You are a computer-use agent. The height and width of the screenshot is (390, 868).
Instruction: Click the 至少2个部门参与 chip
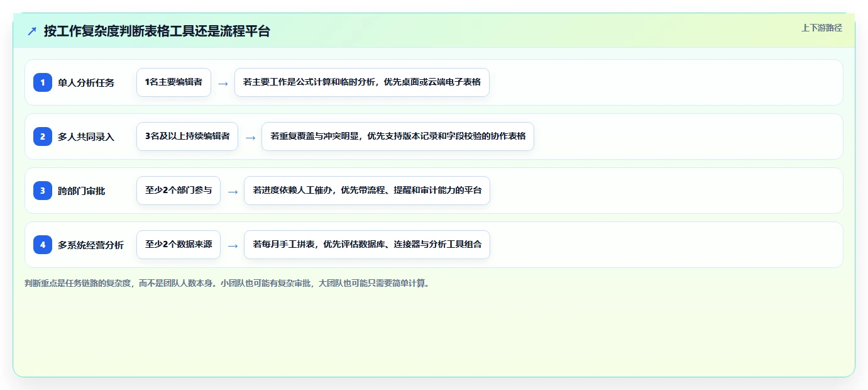179,191
